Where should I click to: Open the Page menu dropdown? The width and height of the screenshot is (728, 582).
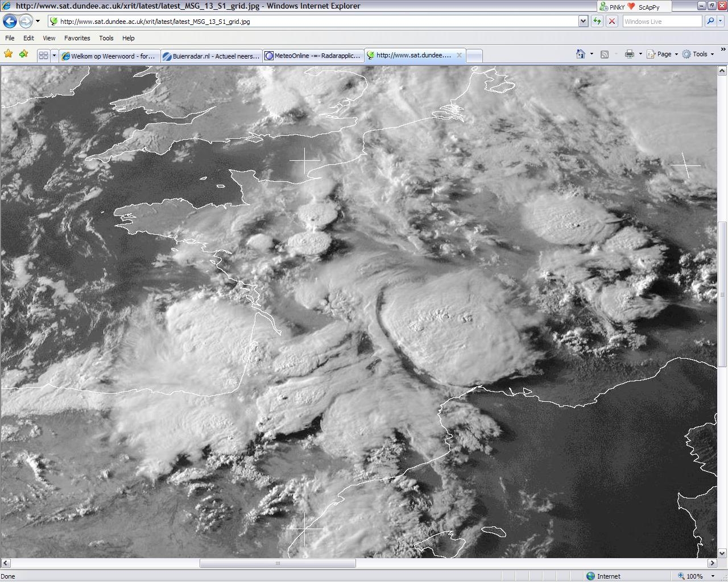pos(662,54)
